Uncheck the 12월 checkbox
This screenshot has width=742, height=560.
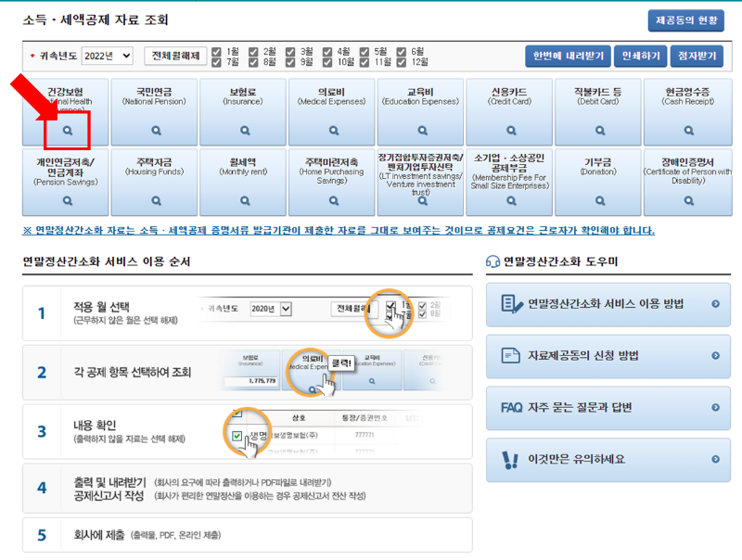(x=401, y=62)
